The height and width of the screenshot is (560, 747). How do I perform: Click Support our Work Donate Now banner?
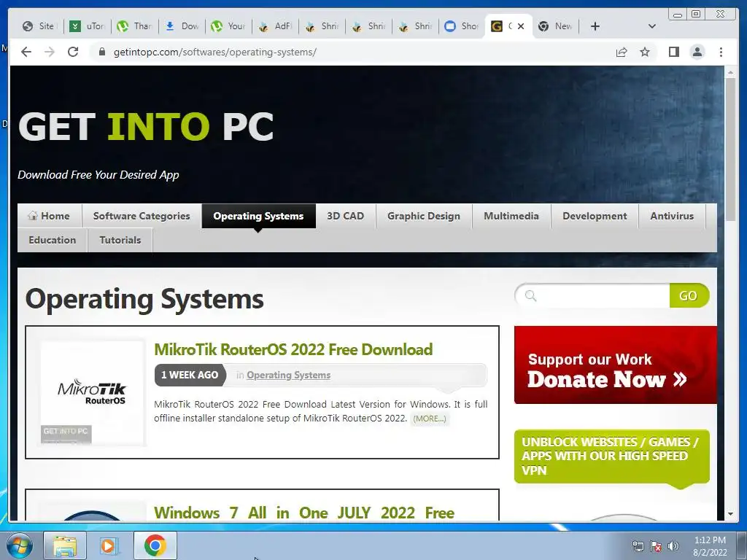pos(616,365)
